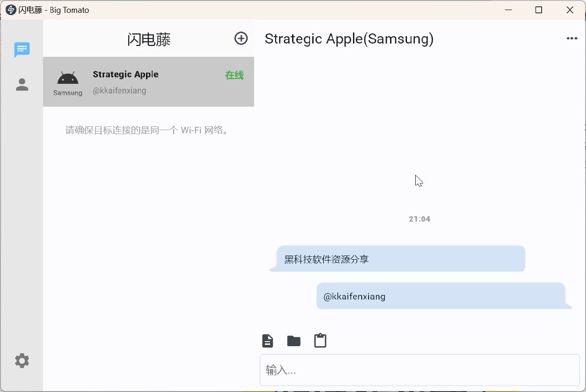The height and width of the screenshot is (392, 586).
Task: Click the send folder icon
Action: [293, 341]
